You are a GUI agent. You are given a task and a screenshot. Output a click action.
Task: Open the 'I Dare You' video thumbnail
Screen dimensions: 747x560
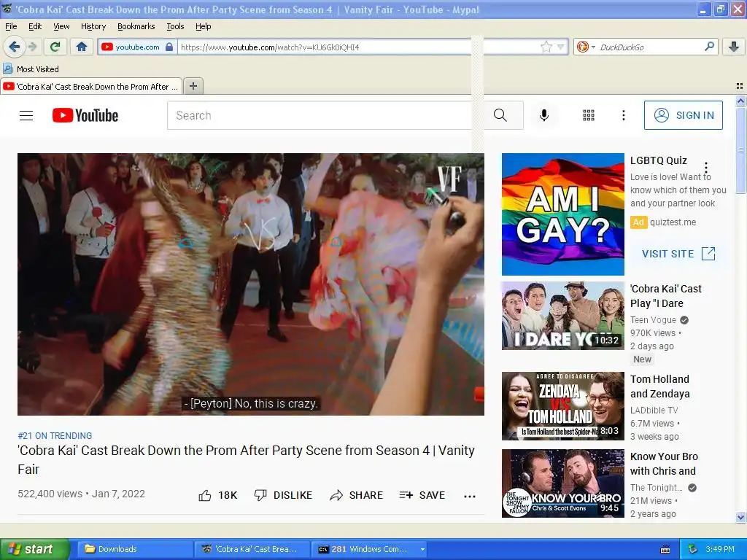(562, 316)
